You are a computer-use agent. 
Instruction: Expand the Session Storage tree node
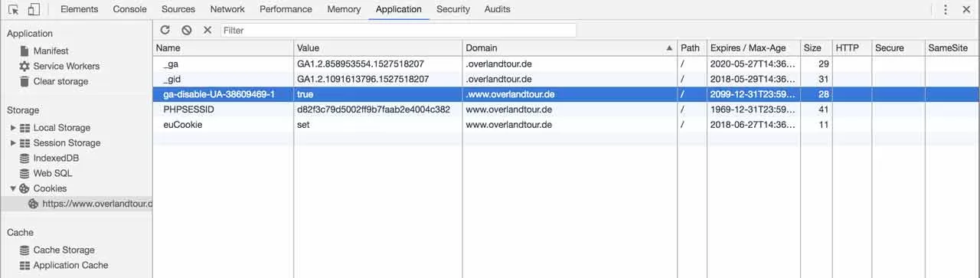pyautogui.click(x=13, y=143)
